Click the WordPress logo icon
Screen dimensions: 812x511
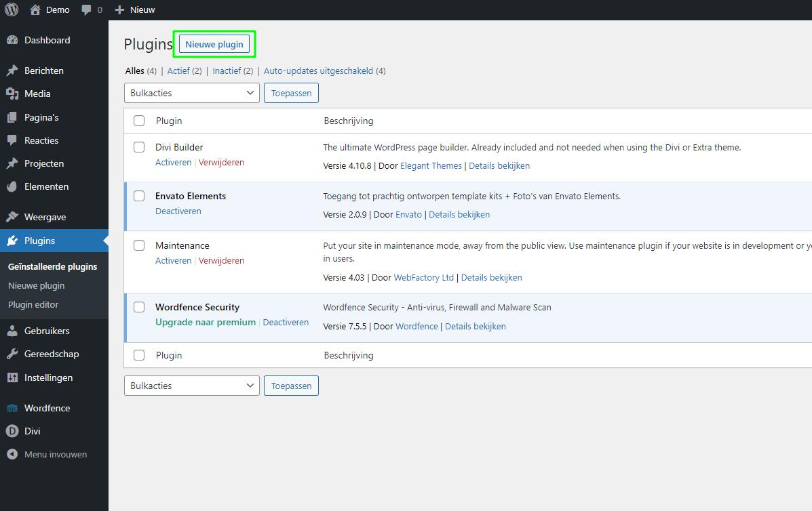[12, 9]
